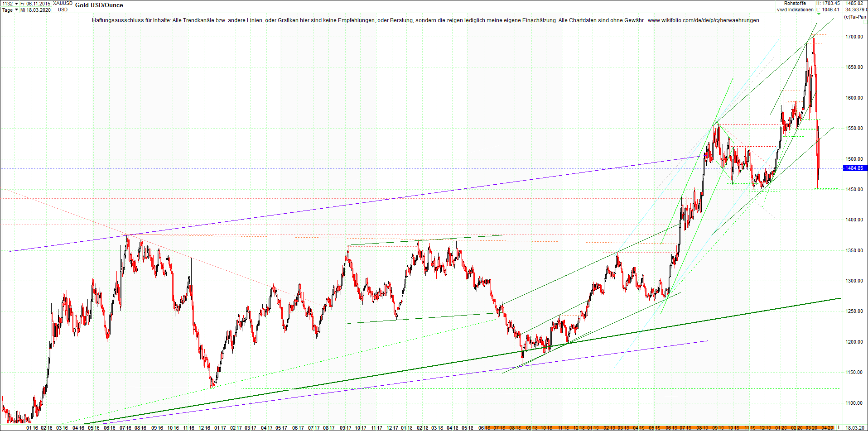Image resolution: width=868 pixels, height=431 pixels.
Task: Click the 1100.00 price axis label
Action: click(854, 403)
